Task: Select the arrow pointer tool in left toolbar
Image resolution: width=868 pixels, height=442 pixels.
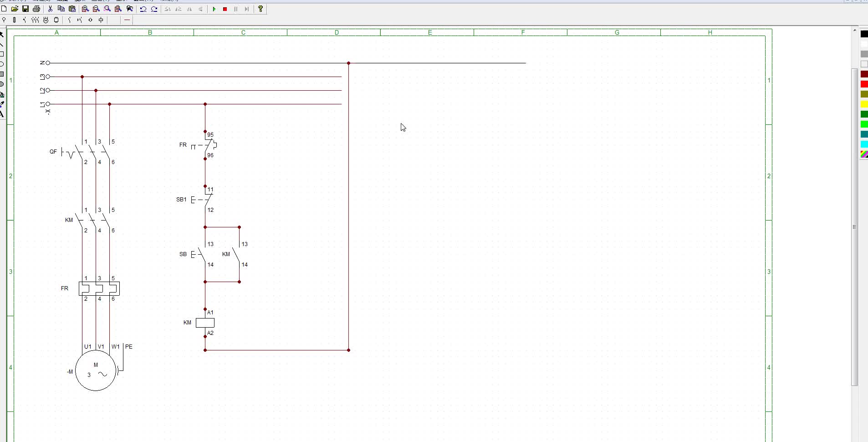Action: (2, 35)
